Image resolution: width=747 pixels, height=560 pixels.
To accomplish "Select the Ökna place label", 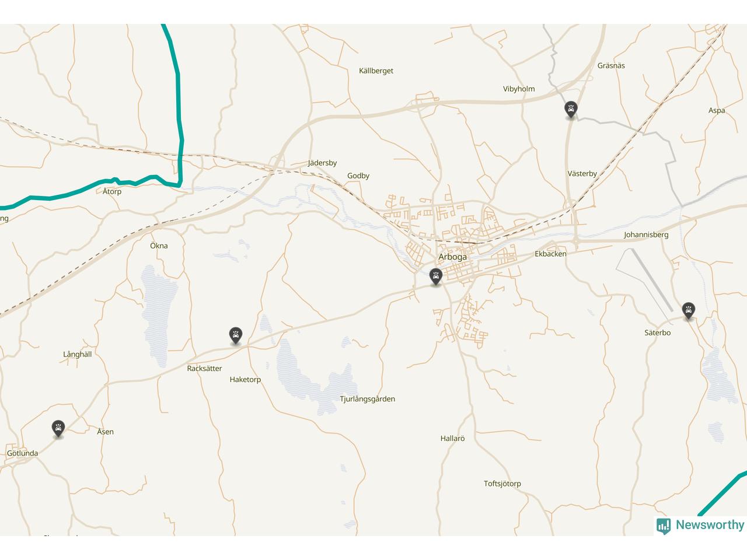I will pyautogui.click(x=159, y=246).
